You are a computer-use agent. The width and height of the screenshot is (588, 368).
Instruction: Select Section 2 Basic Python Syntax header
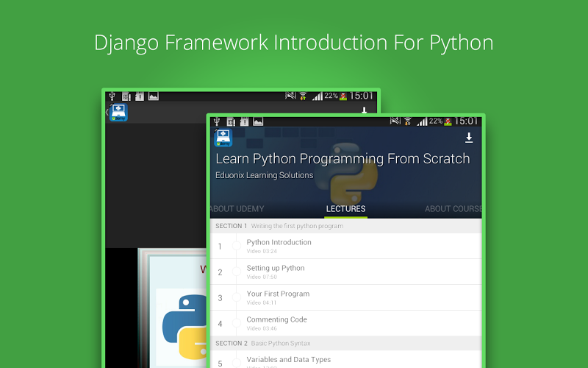tap(345, 343)
